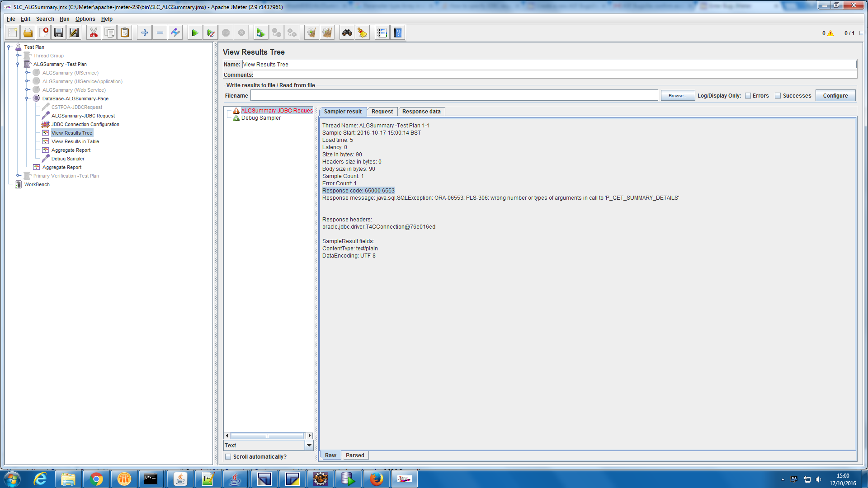Click the Remote Start All icon

coord(260,33)
